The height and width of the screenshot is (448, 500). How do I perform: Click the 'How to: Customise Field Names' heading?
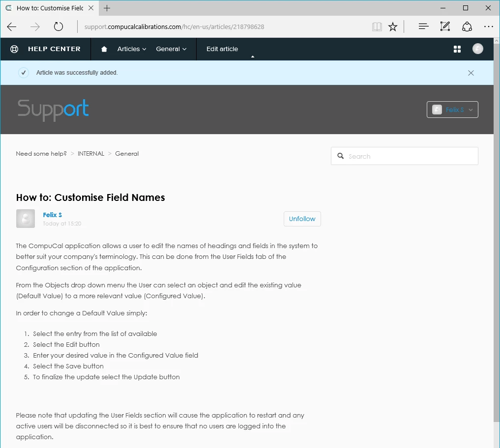tap(90, 197)
